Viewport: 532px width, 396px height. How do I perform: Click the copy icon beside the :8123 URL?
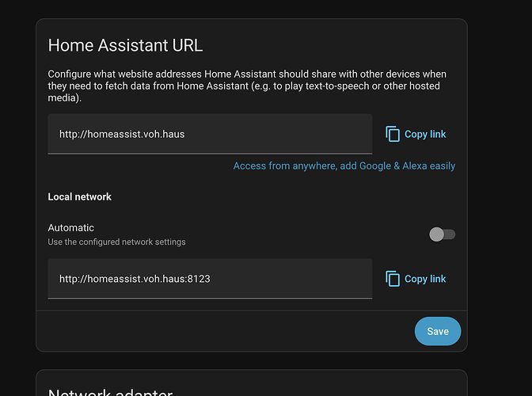pyautogui.click(x=393, y=279)
